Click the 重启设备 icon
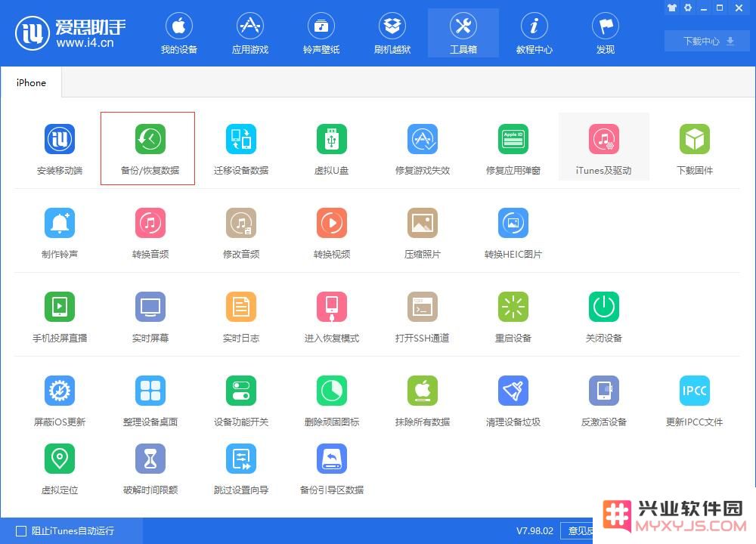Image resolution: width=756 pixels, height=544 pixels. pyautogui.click(x=513, y=307)
